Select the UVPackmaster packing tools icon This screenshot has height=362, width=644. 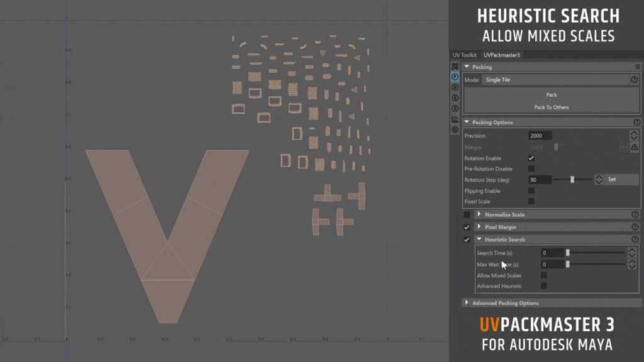point(454,65)
